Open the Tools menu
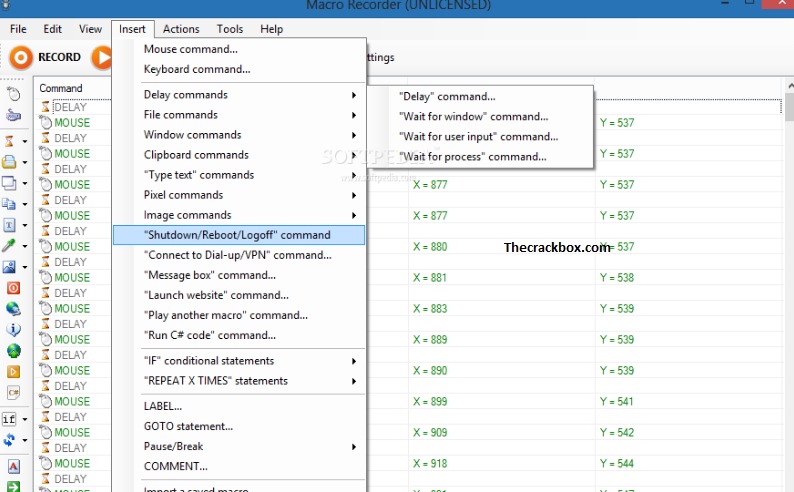794x492 pixels. 230,29
